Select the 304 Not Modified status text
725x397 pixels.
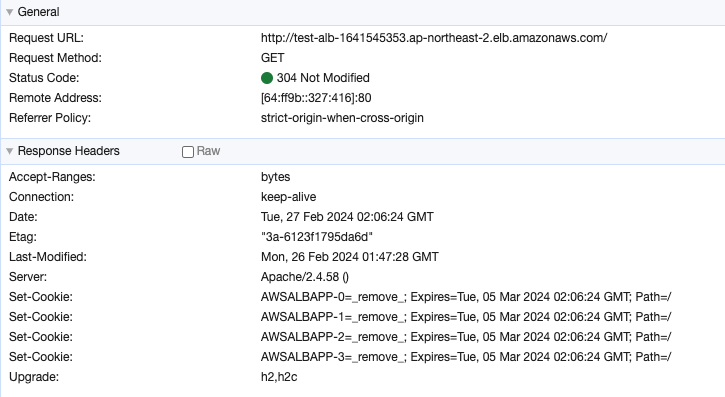point(323,78)
